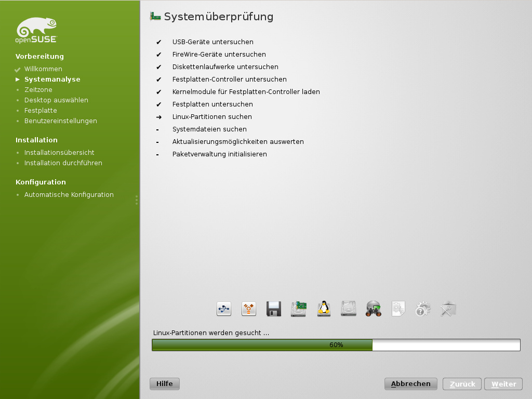The image size is (532, 399).
Task: Click 'Linux-Partitionen suchen' text
Action: pyautogui.click(x=212, y=117)
